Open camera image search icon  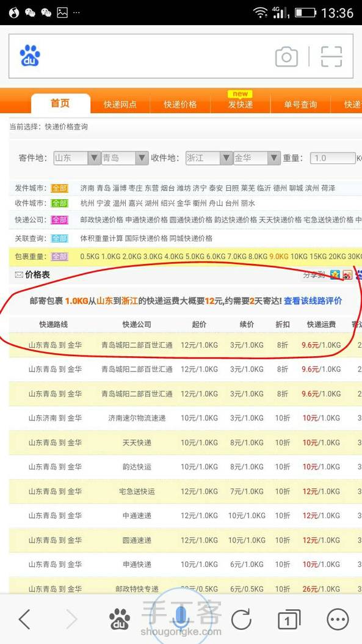pos(286,57)
